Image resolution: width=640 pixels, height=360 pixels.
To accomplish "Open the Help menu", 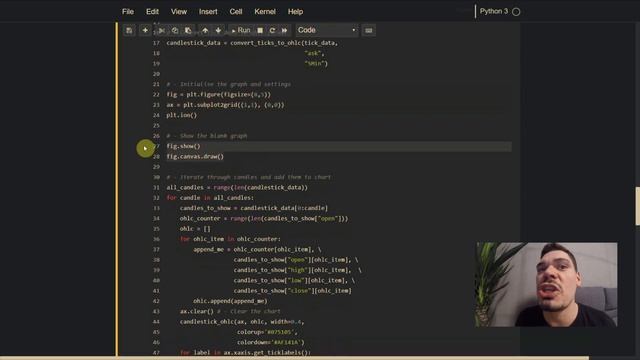I will (x=295, y=12).
